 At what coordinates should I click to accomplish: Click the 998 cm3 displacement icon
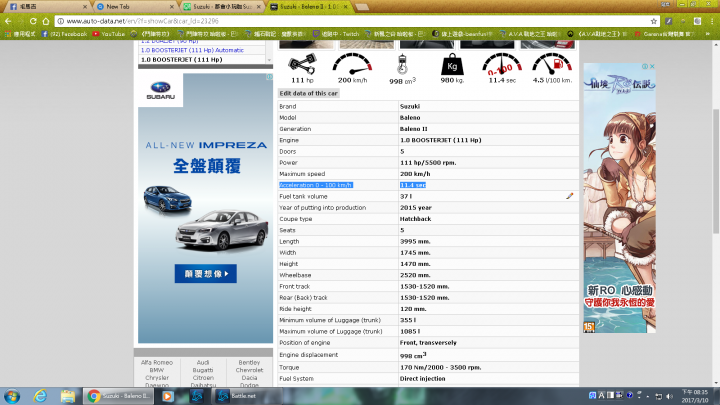coord(402,64)
